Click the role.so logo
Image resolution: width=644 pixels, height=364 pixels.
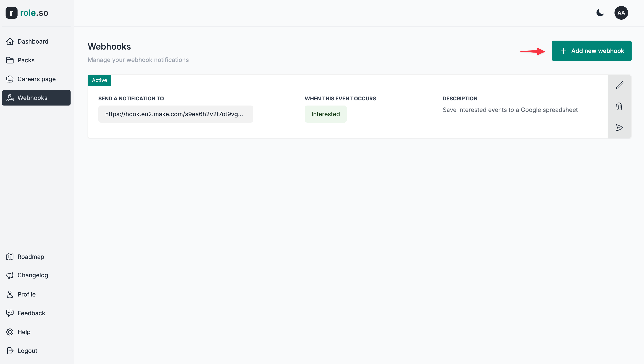coord(27,13)
